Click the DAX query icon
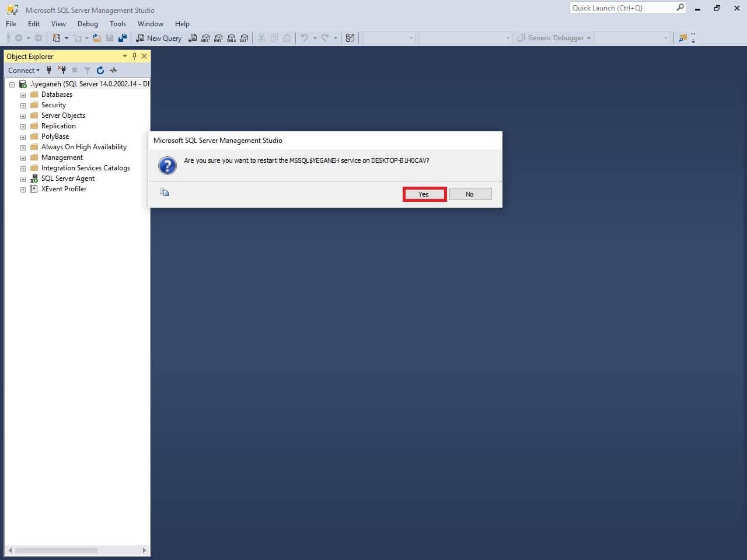 (244, 38)
